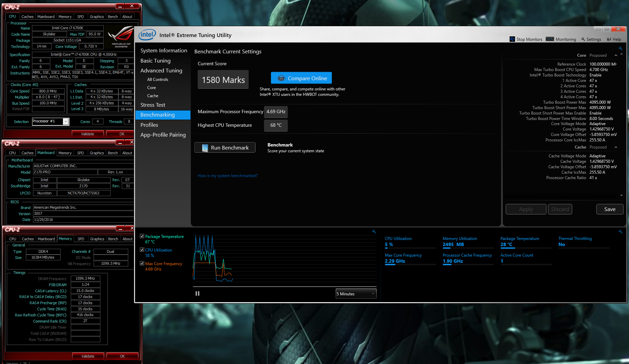The image size is (629, 364).
Task: Collapse the Core proposed settings section
Action: click(616, 55)
